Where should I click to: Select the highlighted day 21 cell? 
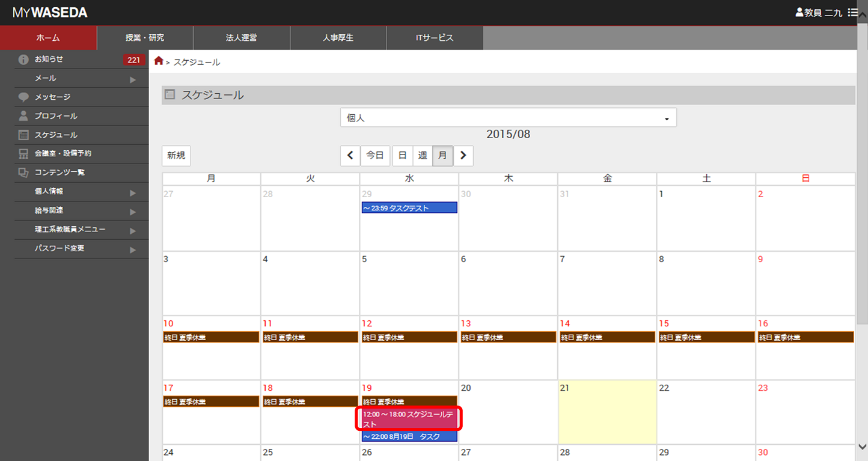(x=607, y=412)
